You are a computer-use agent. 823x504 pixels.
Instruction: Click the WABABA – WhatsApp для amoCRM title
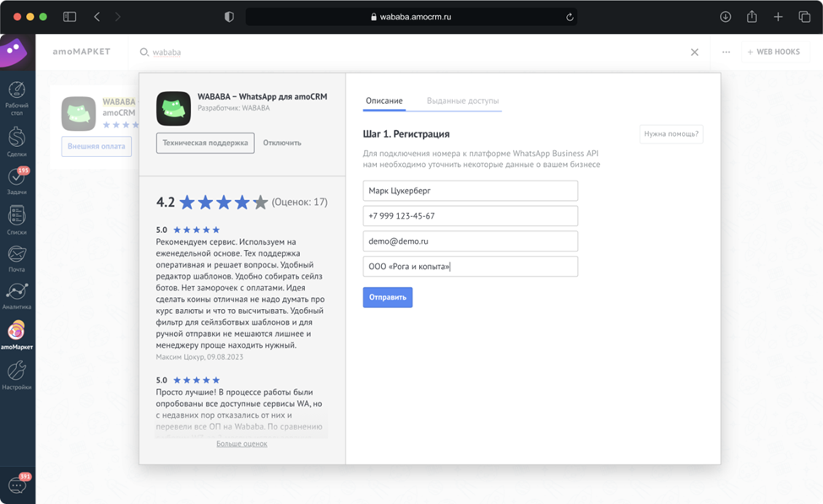tap(262, 96)
